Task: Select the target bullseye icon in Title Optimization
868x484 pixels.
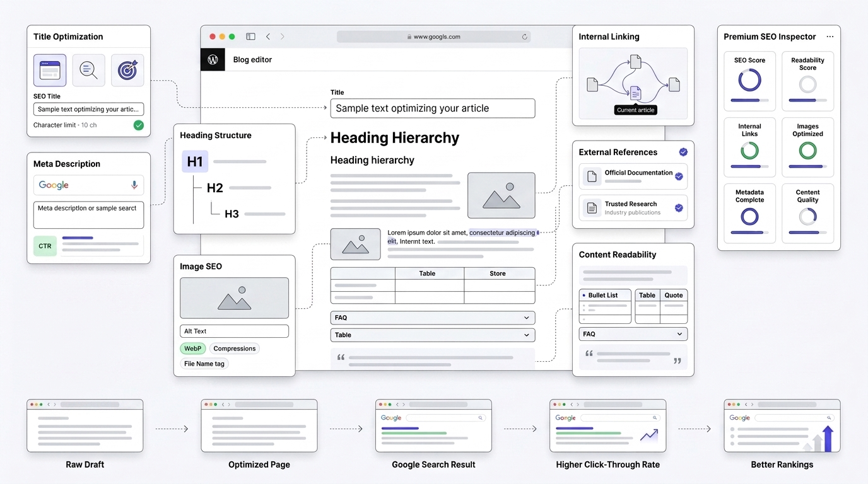Action: tap(127, 70)
